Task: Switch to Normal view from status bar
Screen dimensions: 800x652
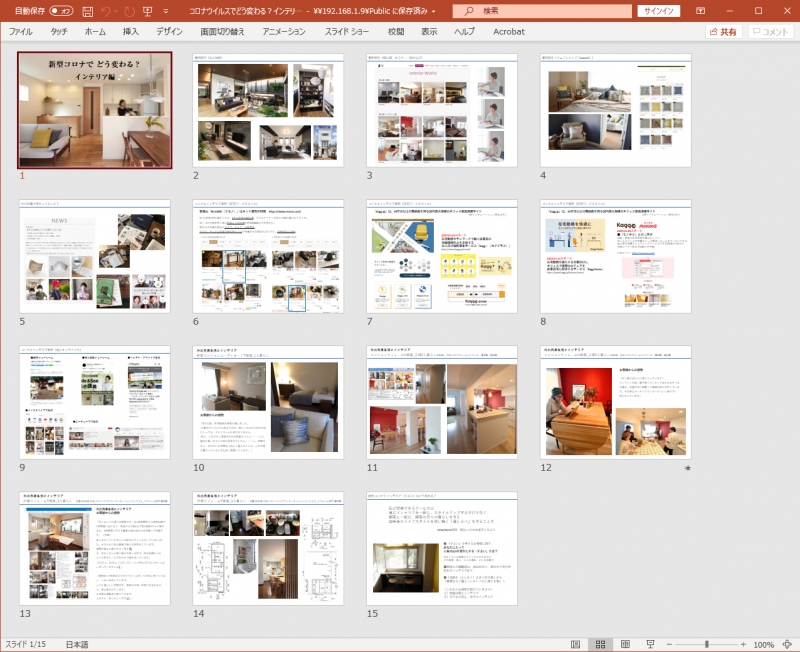Action: pyautogui.click(x=575, y=644)
